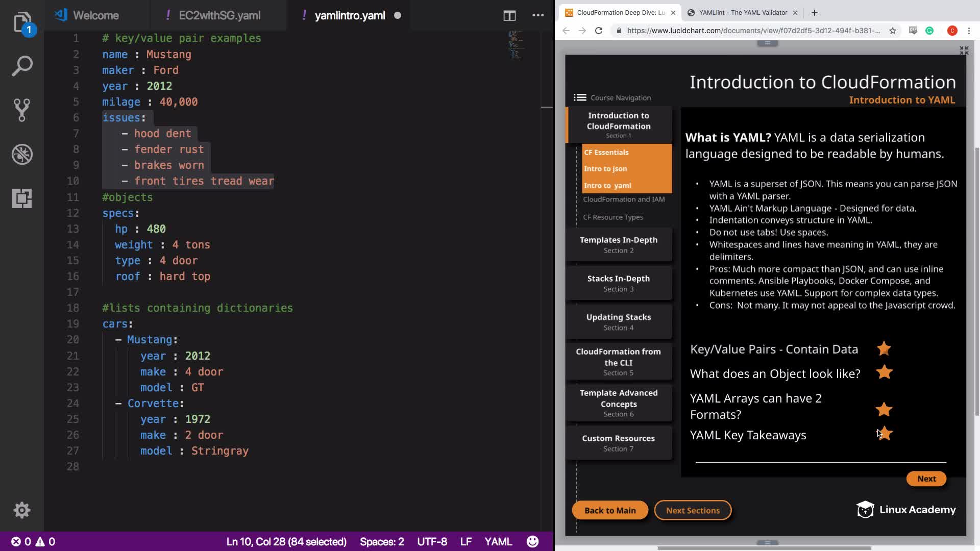This screenshot has height=551, width=980.
Task: Click the star beside Object question
Action: coord(884,372)
